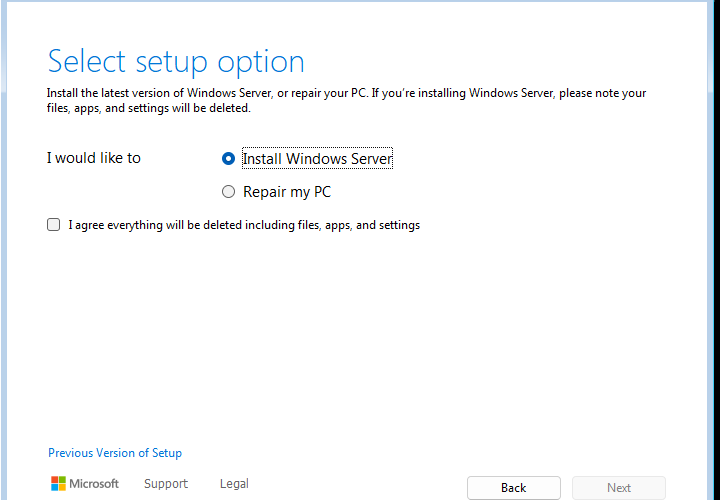The width and height of the screenshot is (720, 500).
Task: Go back with the Back button
Action: pos(514,488)
